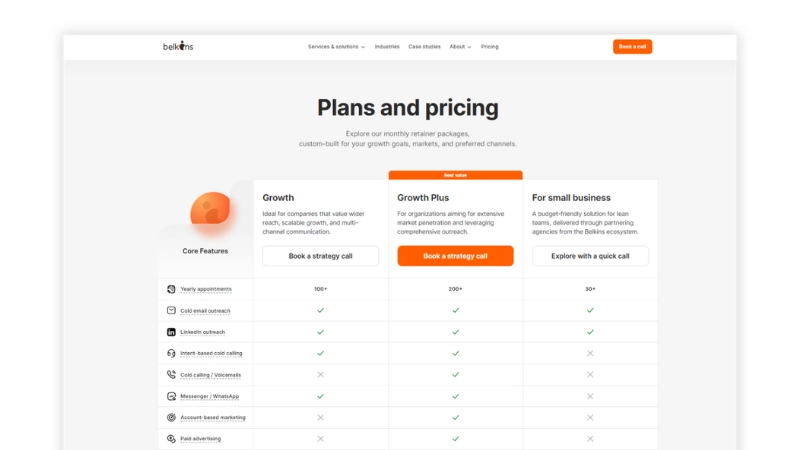Open the Industries menu item
800x450 pixels.
click(x=387, y=47)
